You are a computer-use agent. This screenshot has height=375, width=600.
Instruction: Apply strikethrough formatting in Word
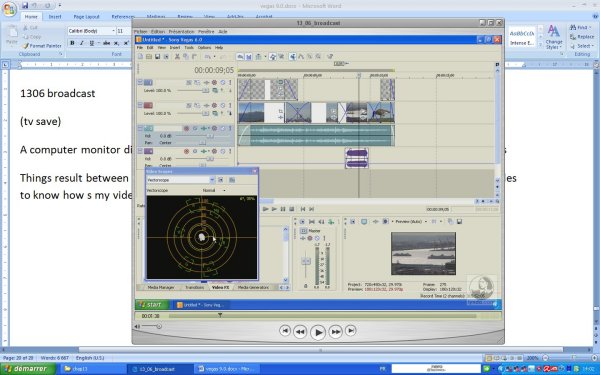point(106,43)
